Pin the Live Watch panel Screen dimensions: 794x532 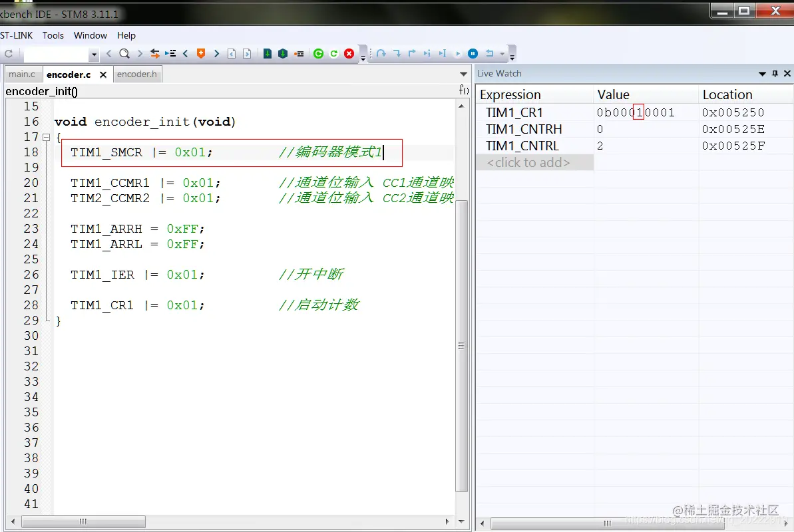pos(775,74)
